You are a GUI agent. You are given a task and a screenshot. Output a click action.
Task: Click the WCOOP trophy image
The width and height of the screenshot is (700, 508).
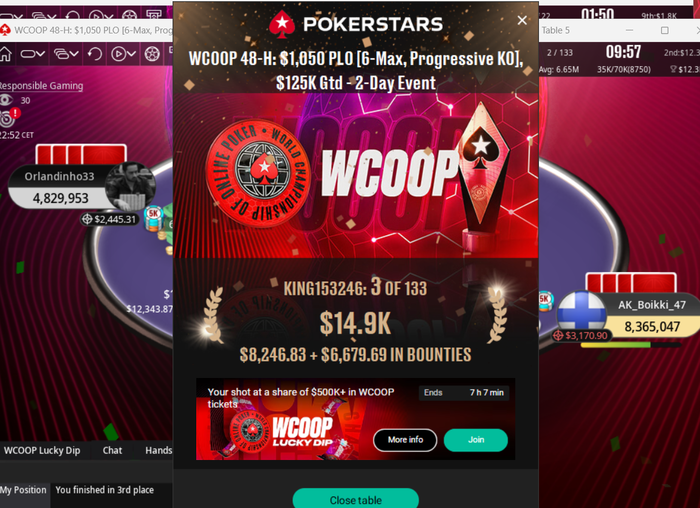(483, 176)
